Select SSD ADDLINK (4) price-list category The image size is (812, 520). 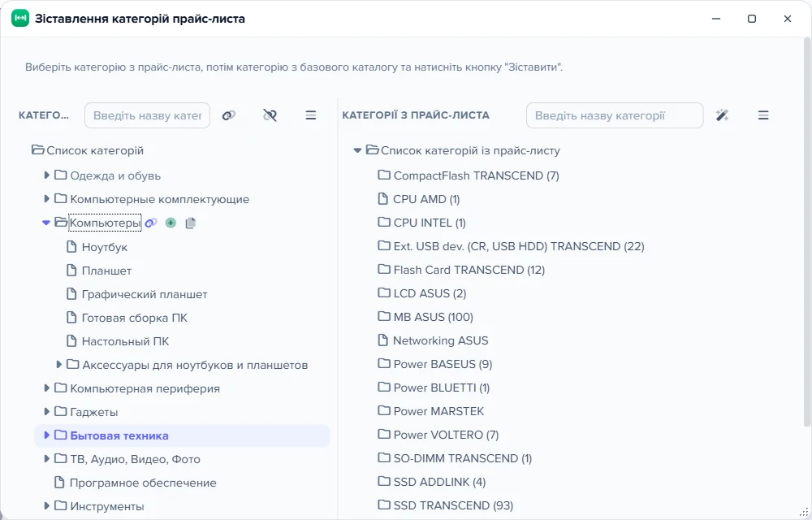439,482
